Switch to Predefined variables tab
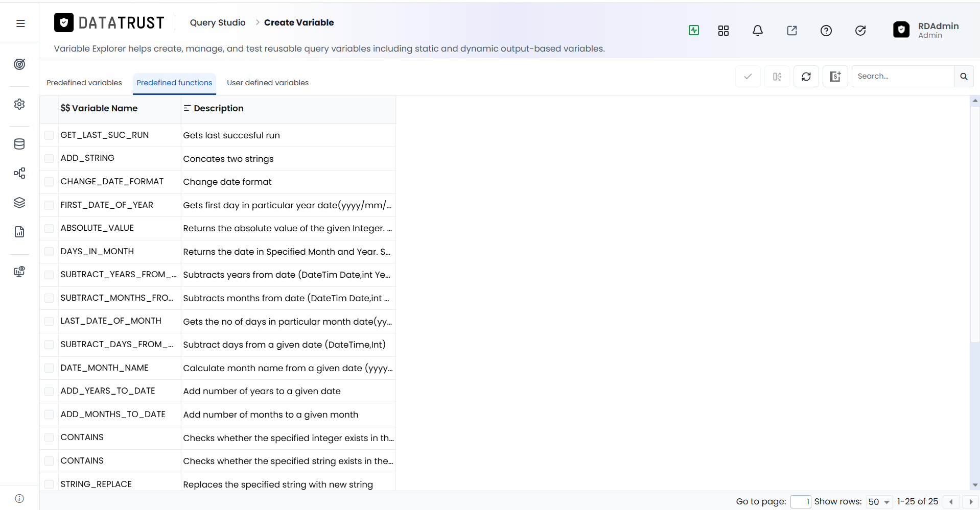Screen dimensions: 980x510 84,83
